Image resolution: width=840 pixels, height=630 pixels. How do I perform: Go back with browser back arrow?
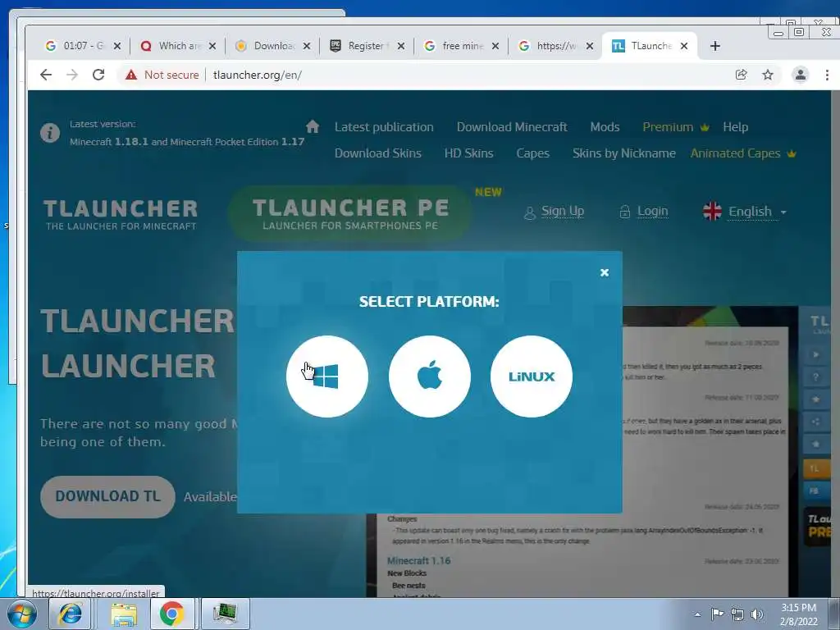coord(46,75)
